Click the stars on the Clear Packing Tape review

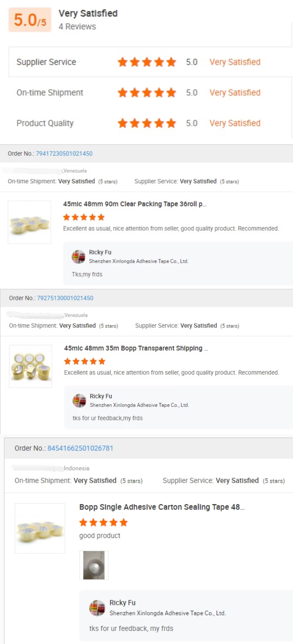click(84, 217)
